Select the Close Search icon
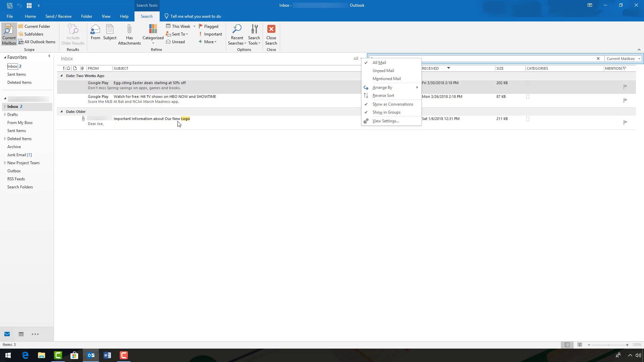The image size is (644, 362). point(272,29)
